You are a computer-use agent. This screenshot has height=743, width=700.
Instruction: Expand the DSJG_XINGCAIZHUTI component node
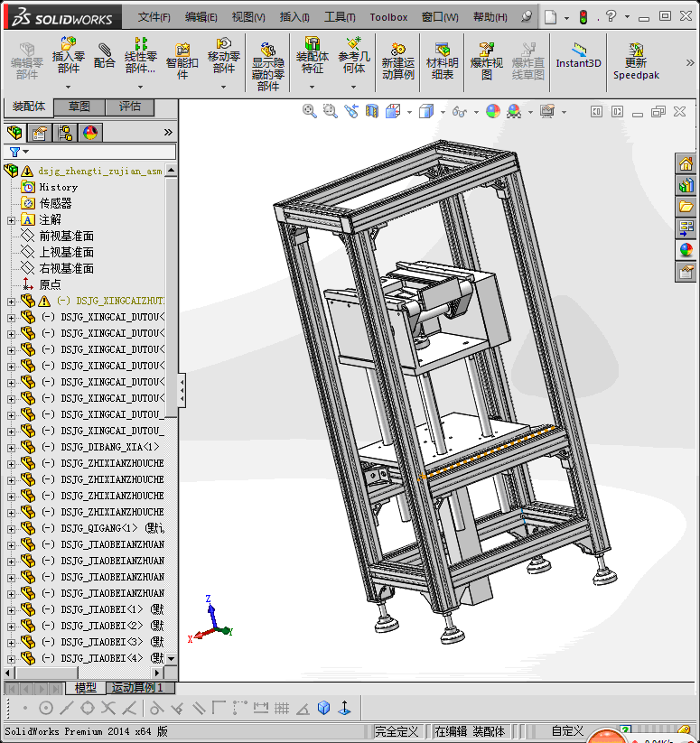coord(11,302)
